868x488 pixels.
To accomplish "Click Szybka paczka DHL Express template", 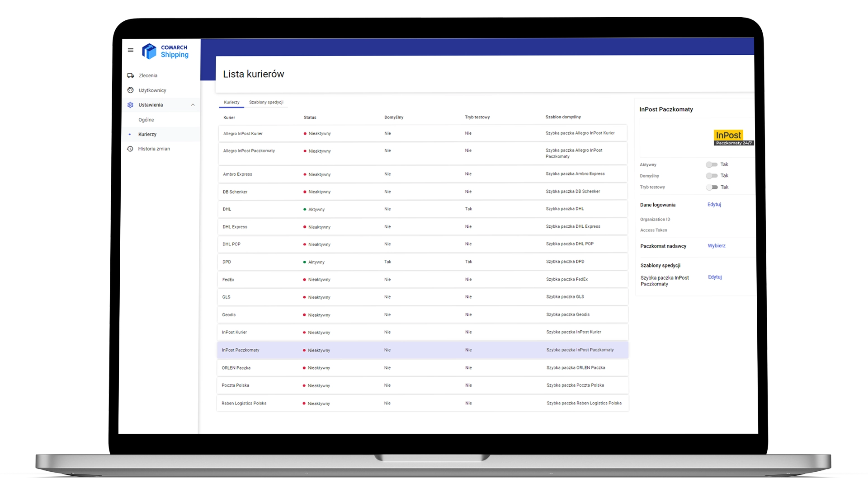I will pos(573,226).
